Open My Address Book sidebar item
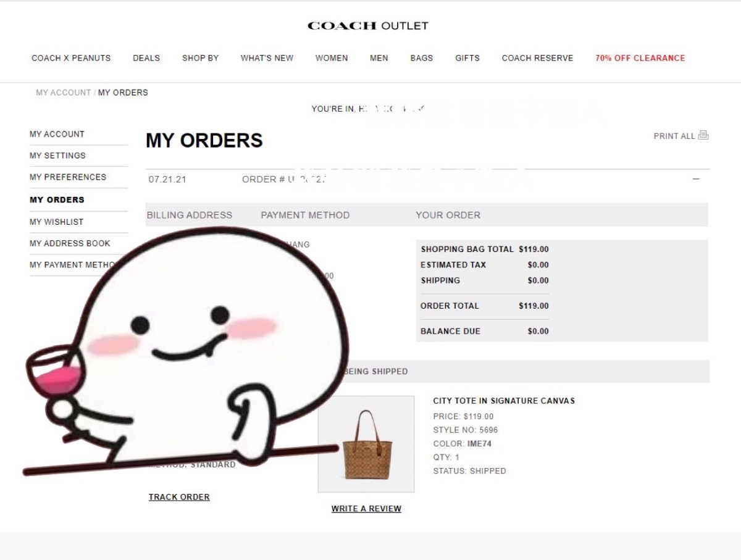Viewport: 741px width, 560px height. (70, 243)
